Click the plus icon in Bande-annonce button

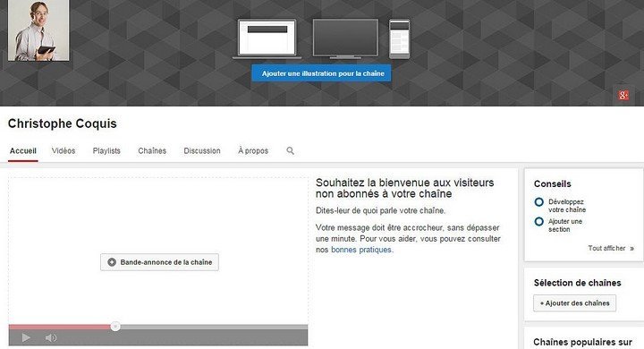pyautogui.click(x=112, y=262)
